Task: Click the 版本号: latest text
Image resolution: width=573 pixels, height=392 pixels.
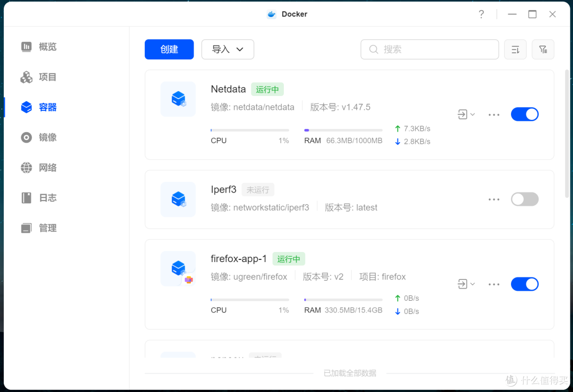Action: click(x=351, y=207)
